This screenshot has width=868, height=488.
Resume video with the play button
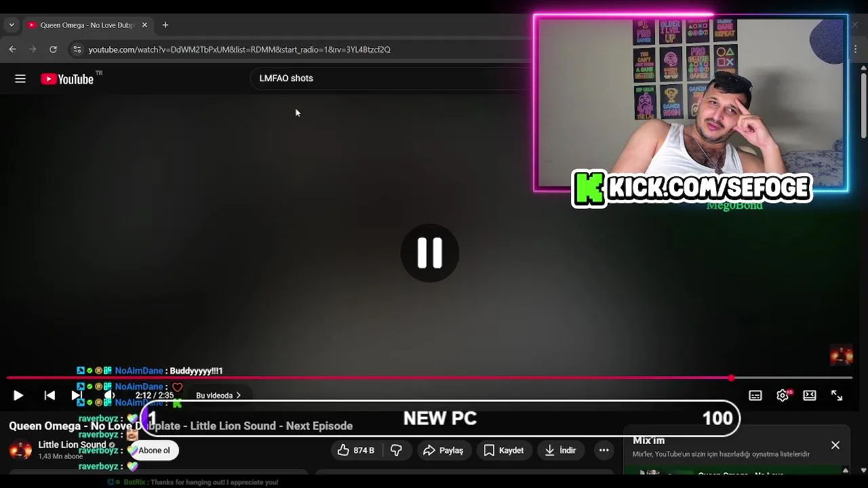(18, 396)
